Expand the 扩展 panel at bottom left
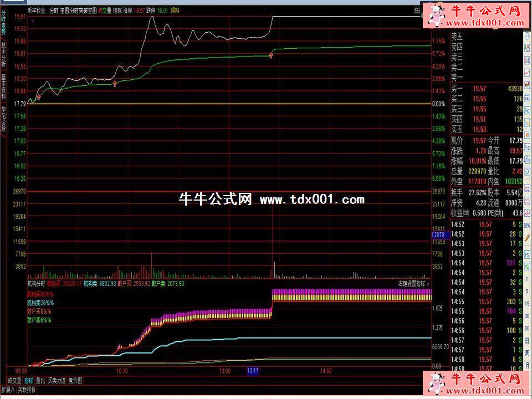The image size is (532, 399). click(x=8, y=390)
